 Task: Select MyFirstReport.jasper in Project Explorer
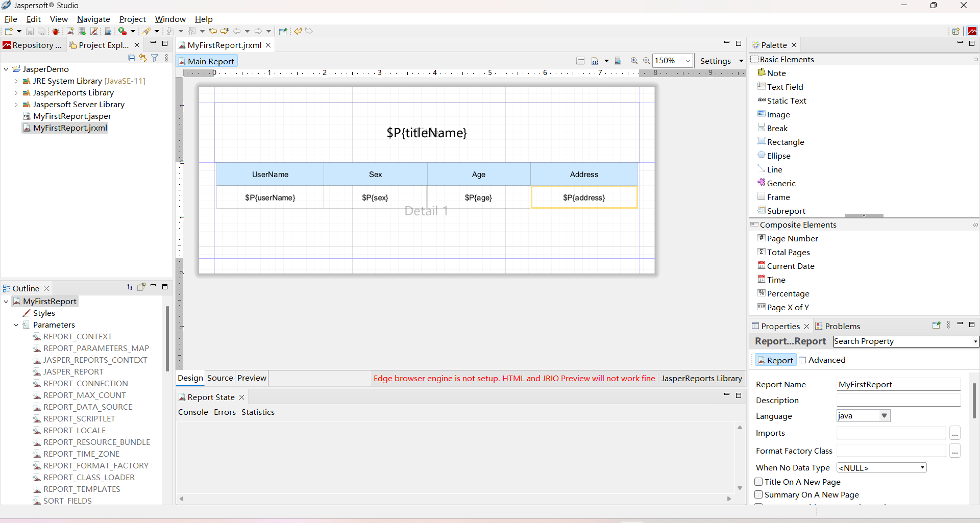(x=67, y=116)
